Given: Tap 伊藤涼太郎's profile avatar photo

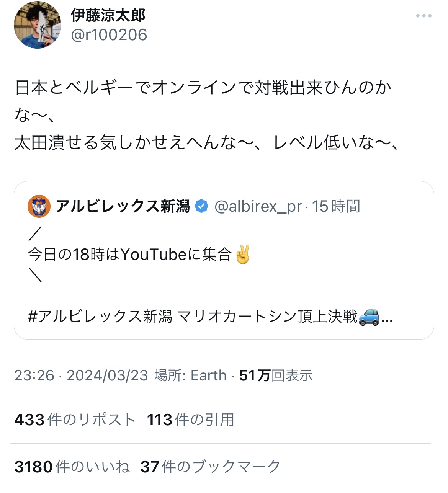Looking at the screenshot, I should click(38, 25).
